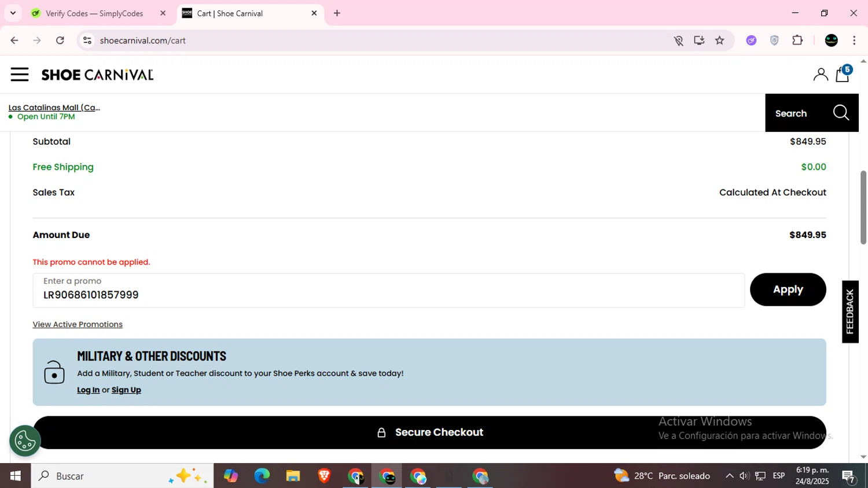Click the lock icon on Secure Checkout
Image resolution: width=868 pixels, height=488 pixels.
(381, 432)
